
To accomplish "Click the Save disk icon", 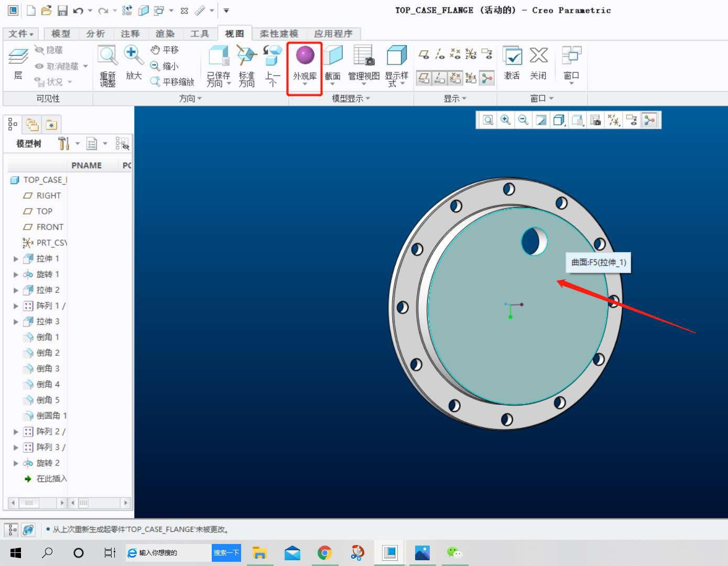I will 62,10.
